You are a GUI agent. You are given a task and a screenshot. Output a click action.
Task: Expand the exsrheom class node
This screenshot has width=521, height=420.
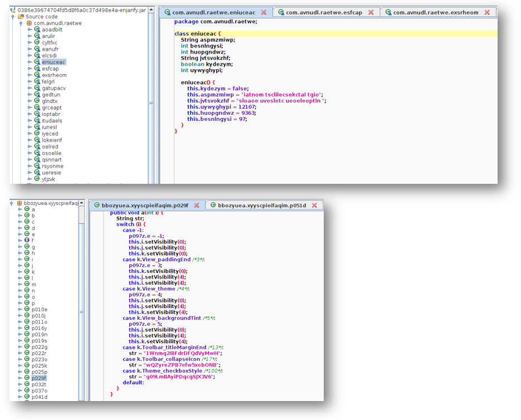[30, 75]
